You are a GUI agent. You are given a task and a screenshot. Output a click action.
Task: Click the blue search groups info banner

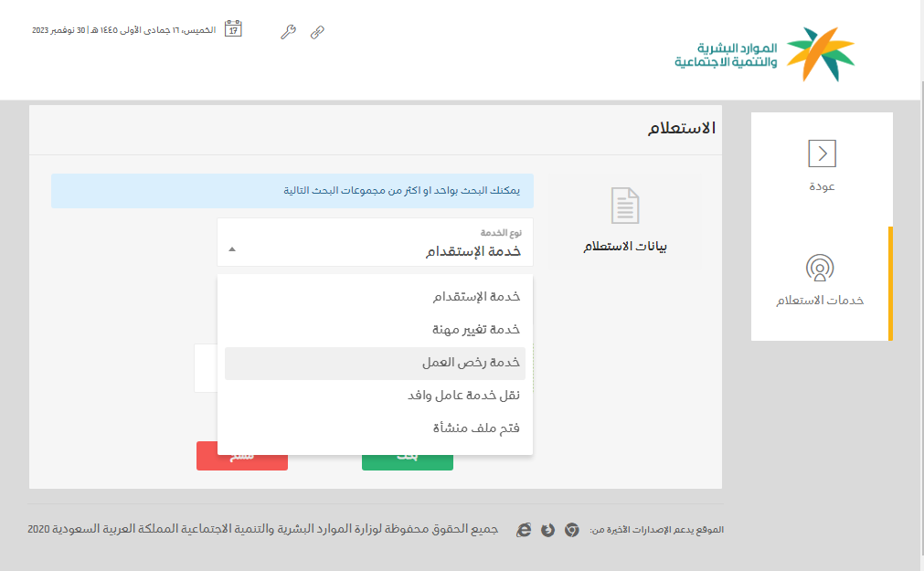pyautogui.click(x=292, y=191)
